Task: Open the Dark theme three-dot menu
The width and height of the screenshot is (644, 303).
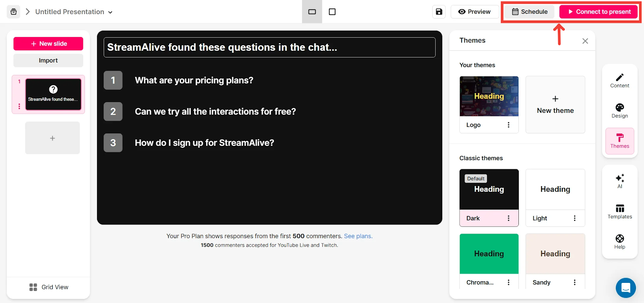Action: pyautogui.click(x=508, y=218)
